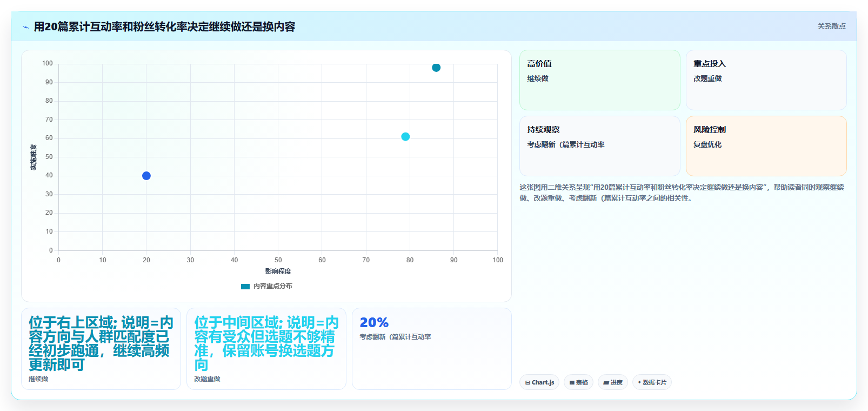Click the 影响程度 x-axis title
This screenshot has height=411, width=868.
[278, 271]
